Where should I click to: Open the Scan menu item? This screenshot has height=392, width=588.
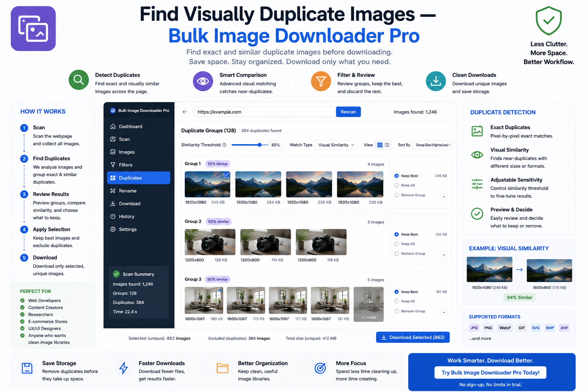(x=139, y=139)
